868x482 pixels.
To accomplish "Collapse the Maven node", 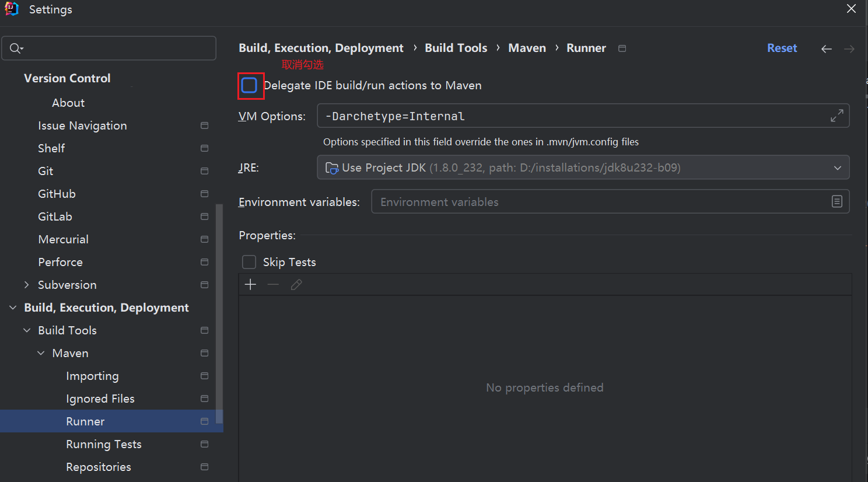I will (x=41, y=353).
